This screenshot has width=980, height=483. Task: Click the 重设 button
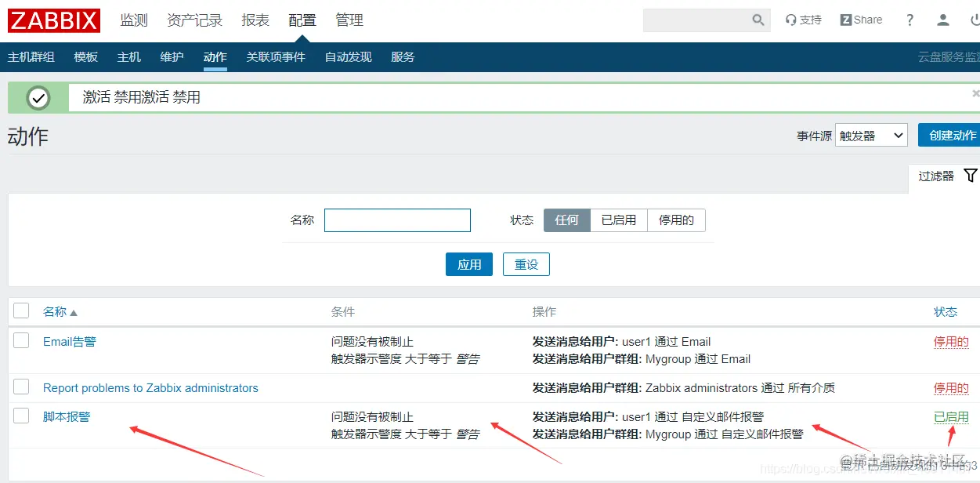coord(526,264)
